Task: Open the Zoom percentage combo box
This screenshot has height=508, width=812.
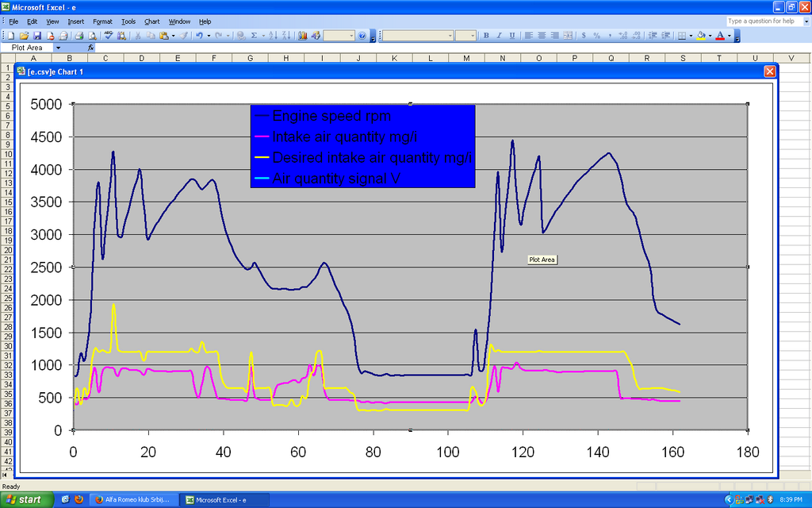Action: pos(339,35)
